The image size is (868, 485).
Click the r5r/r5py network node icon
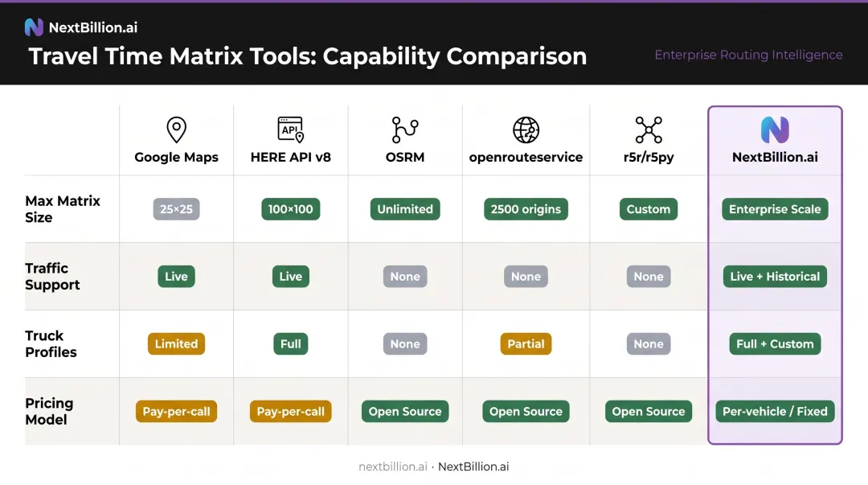(649, 129)
